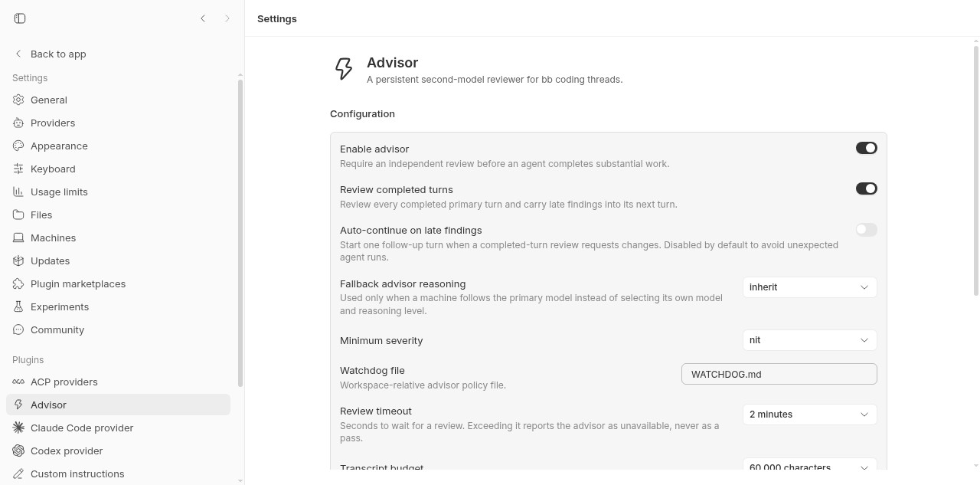
Task: Open ACP providers plugin page
Action: (x=118, y=382)
